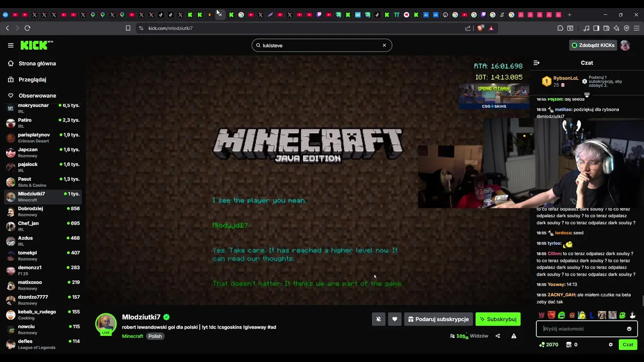Open the browser main menu icon
This screenshot has height=362, width=644.
click(636, 28)
